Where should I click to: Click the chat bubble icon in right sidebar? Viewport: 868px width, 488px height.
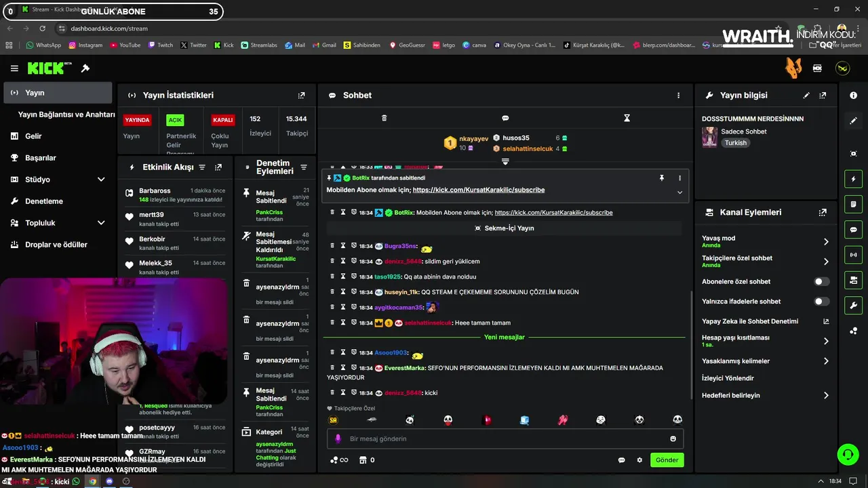(854, 230)
